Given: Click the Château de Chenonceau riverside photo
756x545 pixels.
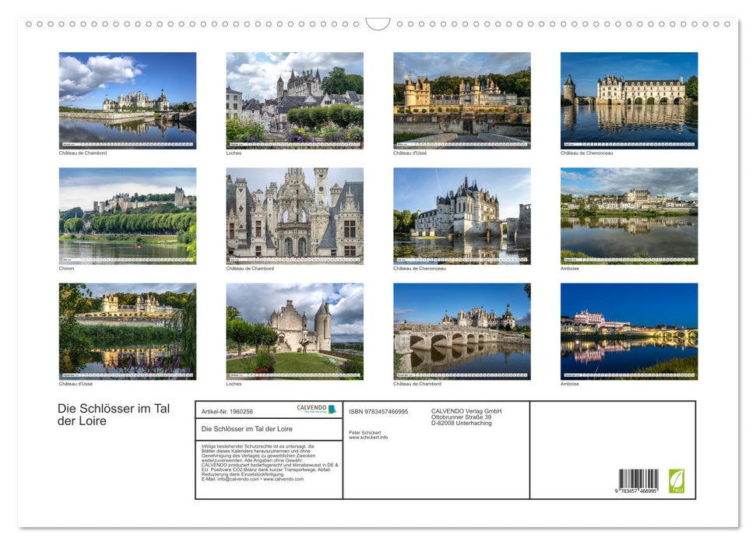Looking at the screenshot, I should click(x=629, y=100).
